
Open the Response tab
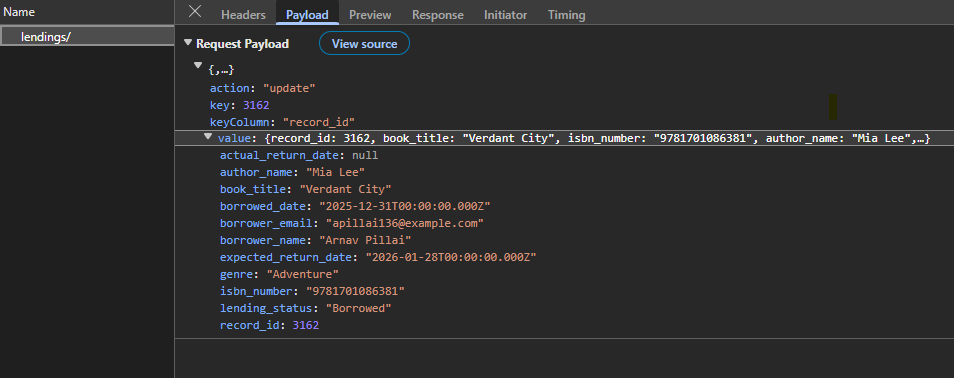437,15
